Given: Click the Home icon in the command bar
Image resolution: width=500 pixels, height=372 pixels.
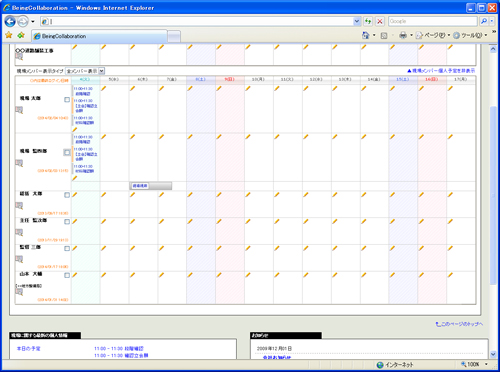Looking at the screenshot, I should pyautogui.click(x=366, y=35).
